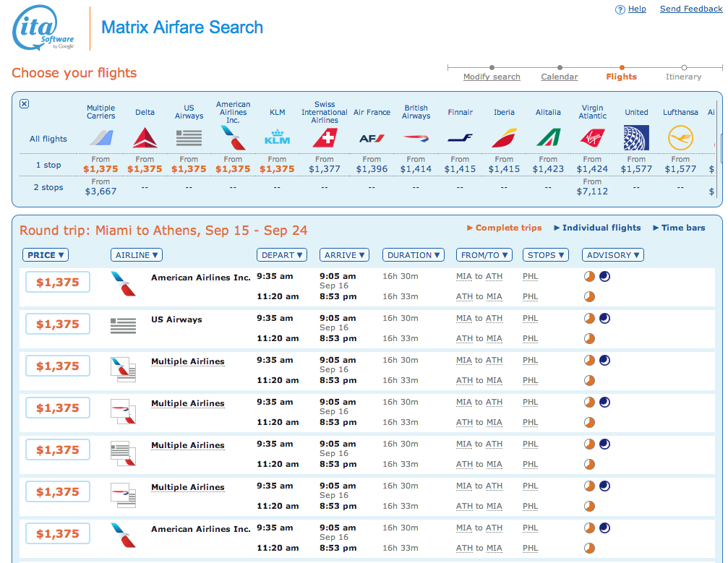728x563 pixels.
Task: Open the FROM/TO filter dropdown
Action: point(484,255)
